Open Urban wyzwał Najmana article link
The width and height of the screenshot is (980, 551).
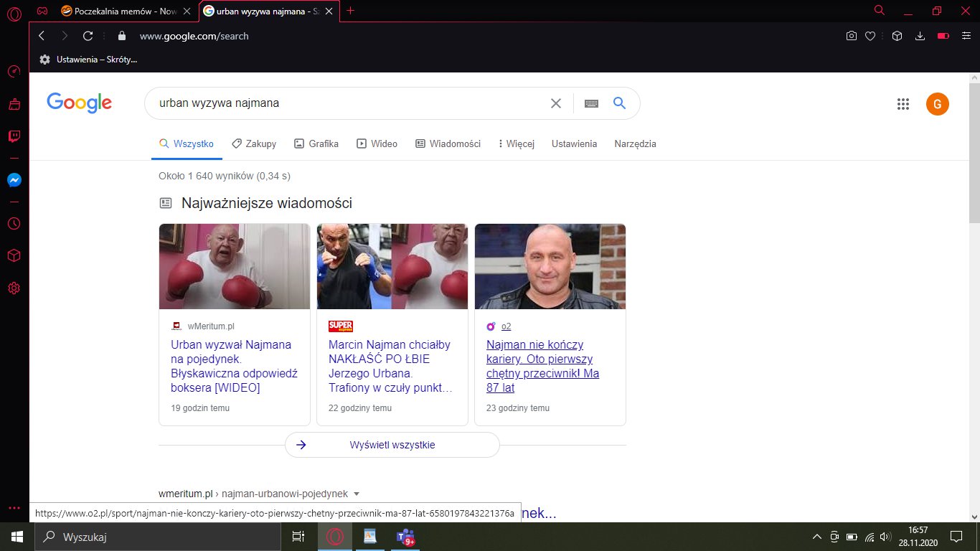click(x=234, y=366)
